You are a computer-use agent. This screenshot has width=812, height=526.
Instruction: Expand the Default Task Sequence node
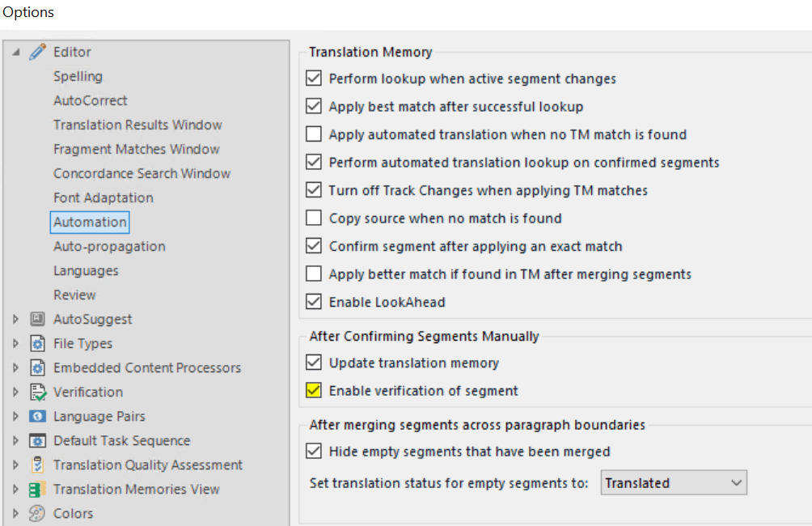pos(15,440)
